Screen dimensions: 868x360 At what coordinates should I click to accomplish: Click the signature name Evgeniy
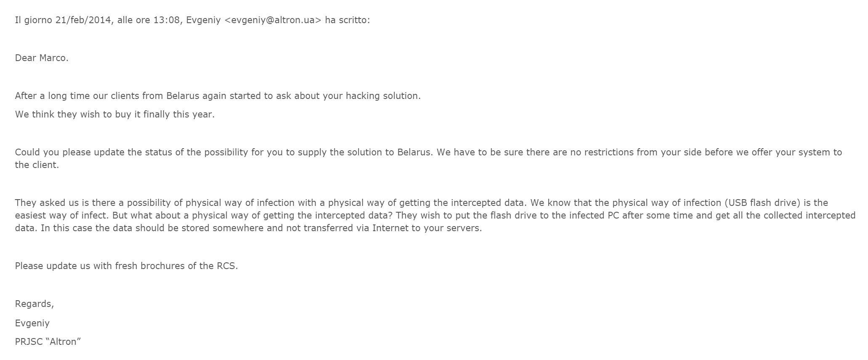pos(32,323)
